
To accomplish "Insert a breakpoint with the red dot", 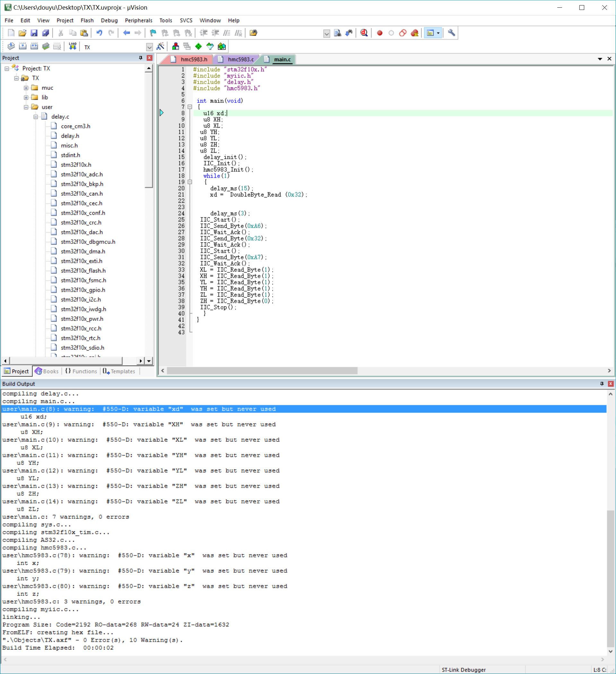I will coord(379,33).
